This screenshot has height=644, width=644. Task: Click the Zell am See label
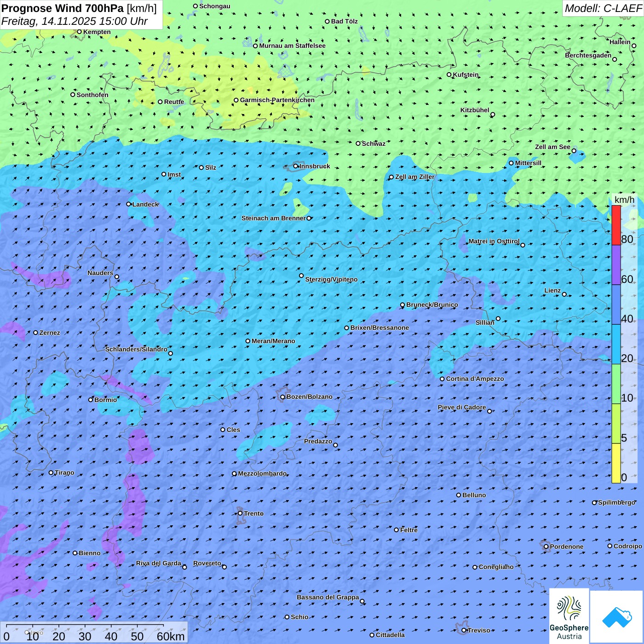pyautogui.click(x=552, y=147)
